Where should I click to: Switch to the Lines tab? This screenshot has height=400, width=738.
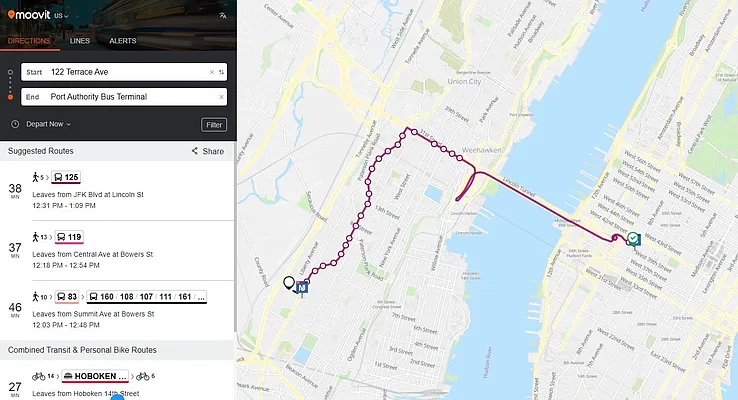pos(80,41)
